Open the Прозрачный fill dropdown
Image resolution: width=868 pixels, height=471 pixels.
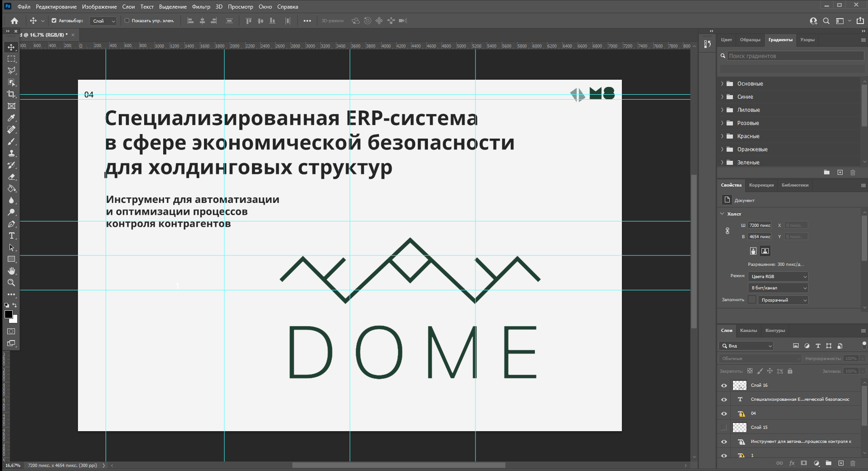coord(783,300)
